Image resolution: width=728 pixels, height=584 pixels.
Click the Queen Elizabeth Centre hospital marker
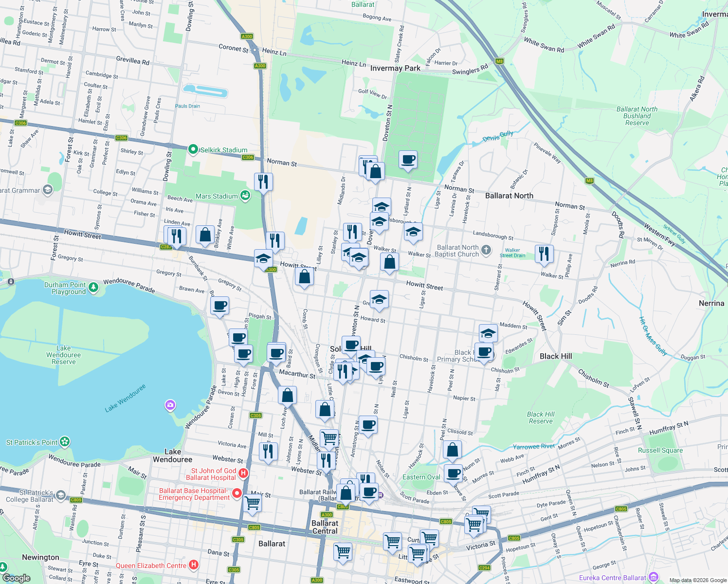(194, 565)
